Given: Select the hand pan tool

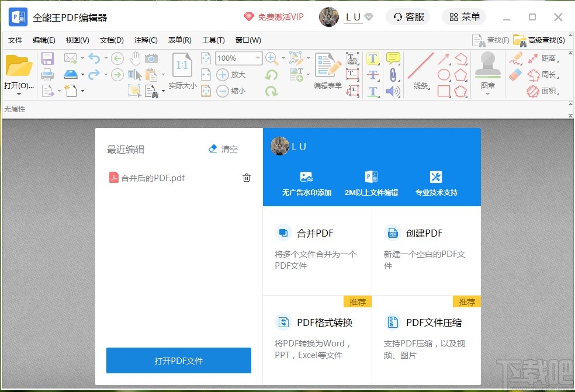Looking at the screenshot, I should coord(135,58).
